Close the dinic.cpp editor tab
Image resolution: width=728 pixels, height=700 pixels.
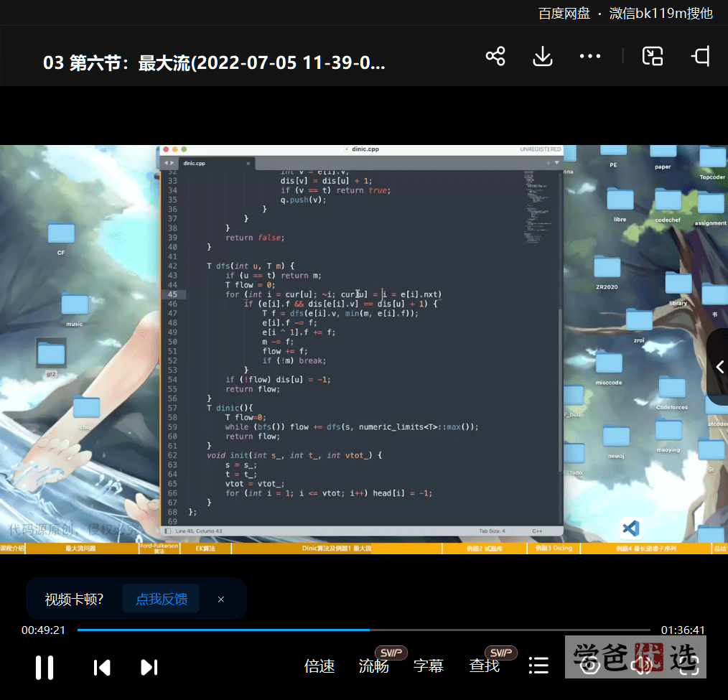click(x=248, y=164)
